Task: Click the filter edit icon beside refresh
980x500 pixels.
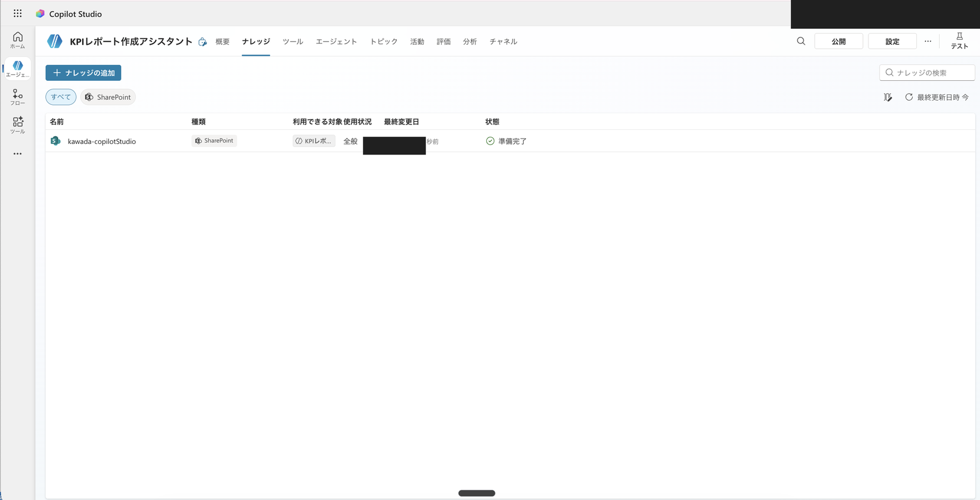Action: (888, 97)
